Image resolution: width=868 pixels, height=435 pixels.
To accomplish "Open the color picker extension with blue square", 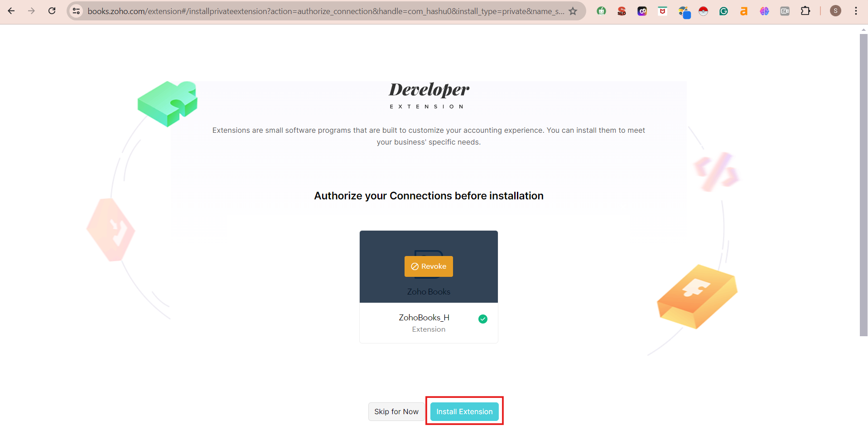I will tap(684, 12).
